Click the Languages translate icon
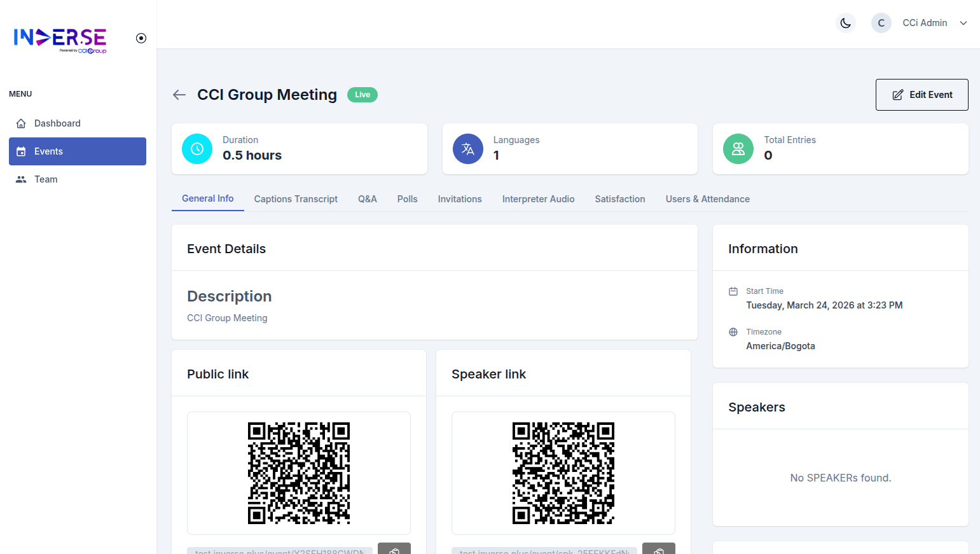Screen dimensions: 980x554 [x=468, y=149]
